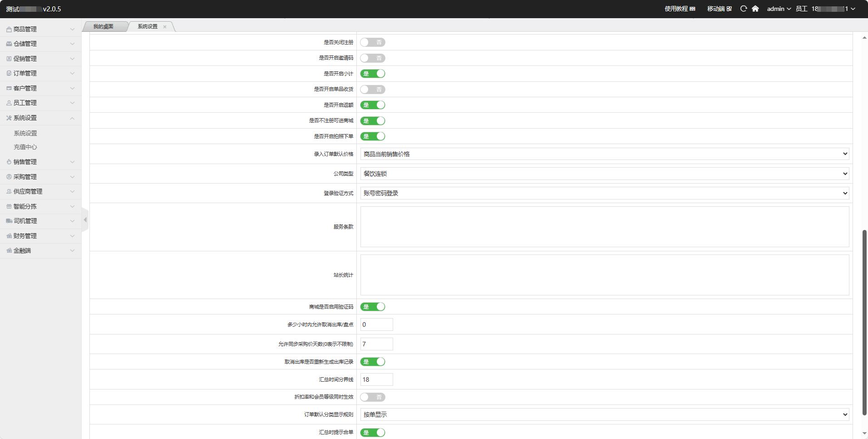Click the 司机管理 truck icon

pyautogui.click(x=9, y=221)
